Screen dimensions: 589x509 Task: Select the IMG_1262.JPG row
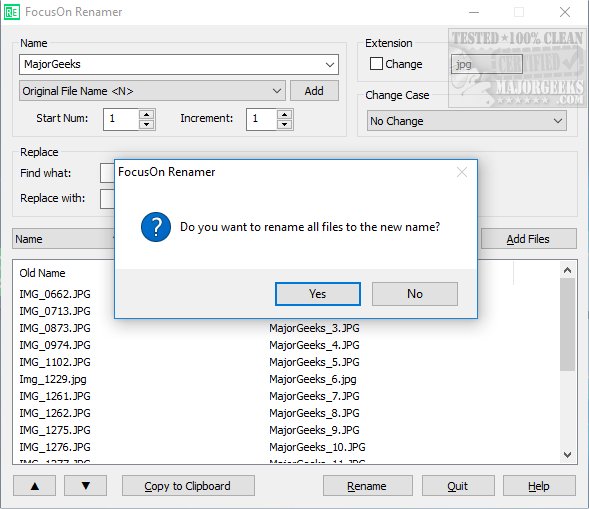click(55, 413)
